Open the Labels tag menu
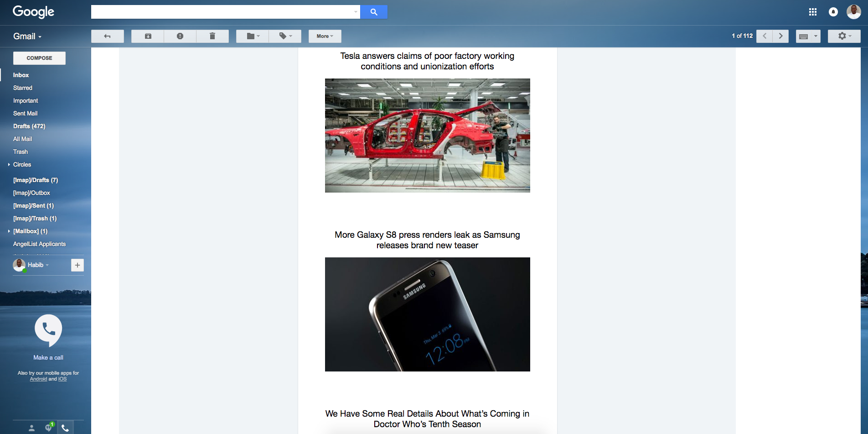868x434 pixels. 285,36
